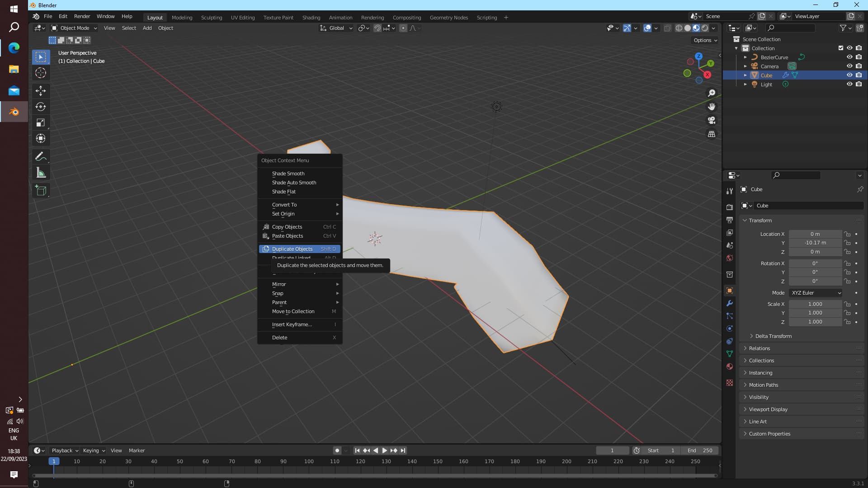Open the Object Mode dropdown

74,28
